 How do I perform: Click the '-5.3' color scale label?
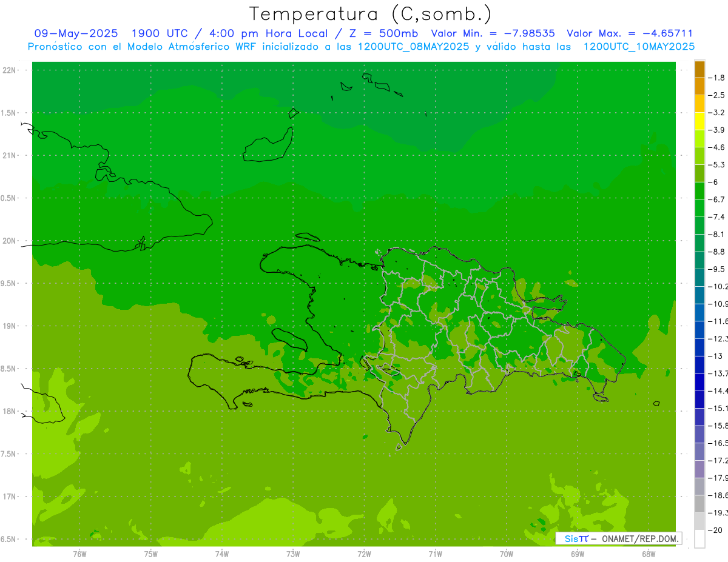(x=716, y=165)
